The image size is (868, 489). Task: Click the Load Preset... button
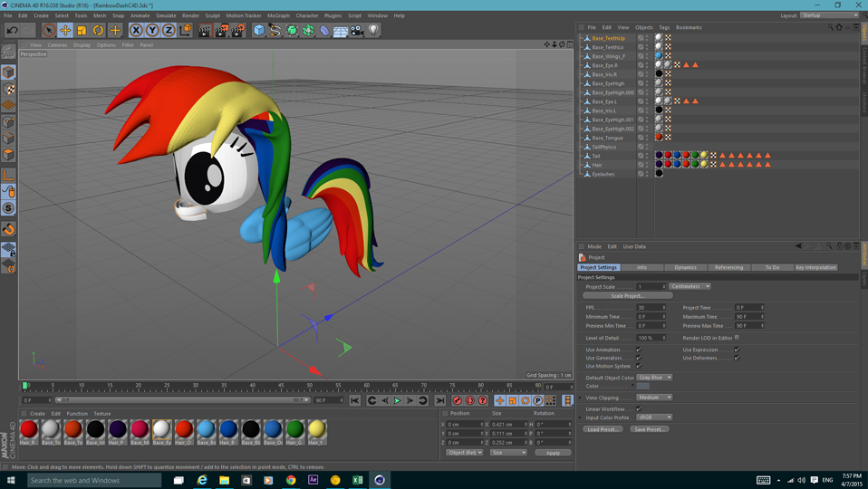tap(603, 429)
